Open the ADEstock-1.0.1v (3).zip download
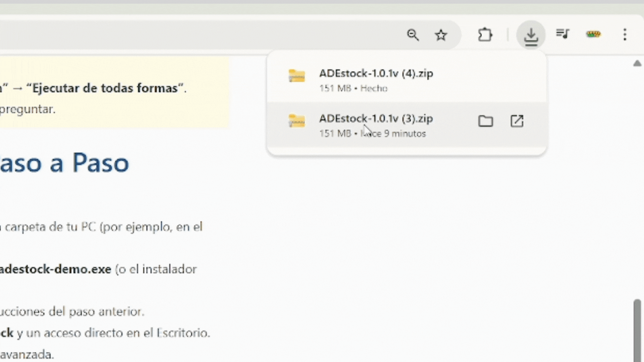Screen dimensions: 644x362 coord(407,125)
